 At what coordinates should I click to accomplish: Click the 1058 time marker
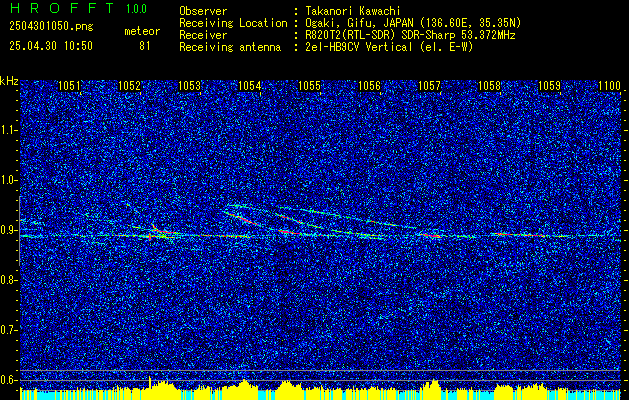489,86
